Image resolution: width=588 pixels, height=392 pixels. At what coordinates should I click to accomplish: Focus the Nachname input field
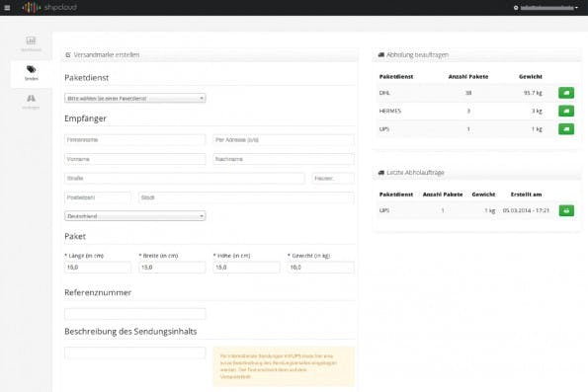(x=284, y=159)
